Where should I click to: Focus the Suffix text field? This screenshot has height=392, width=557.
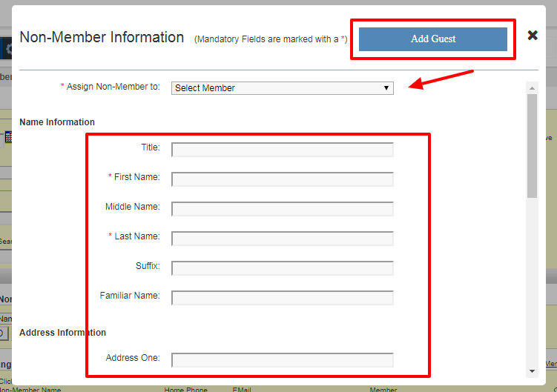(283, 268)
